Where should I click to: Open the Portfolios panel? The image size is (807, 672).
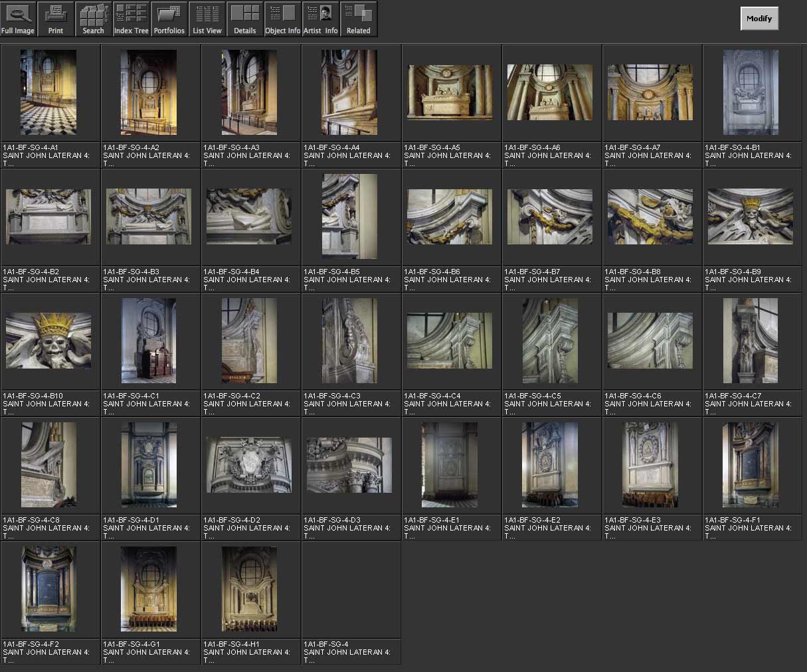point(169,19)
